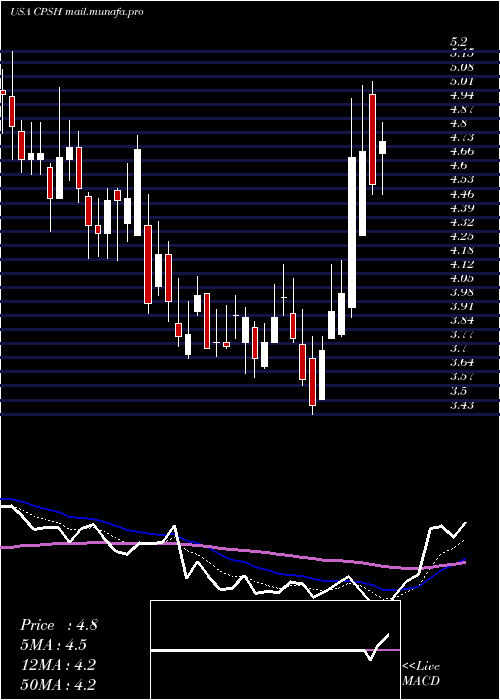Click the large red candle topping near 4.94
Image resolution: width=500 pixels, height=700 pixels.
tap(373, 139)
